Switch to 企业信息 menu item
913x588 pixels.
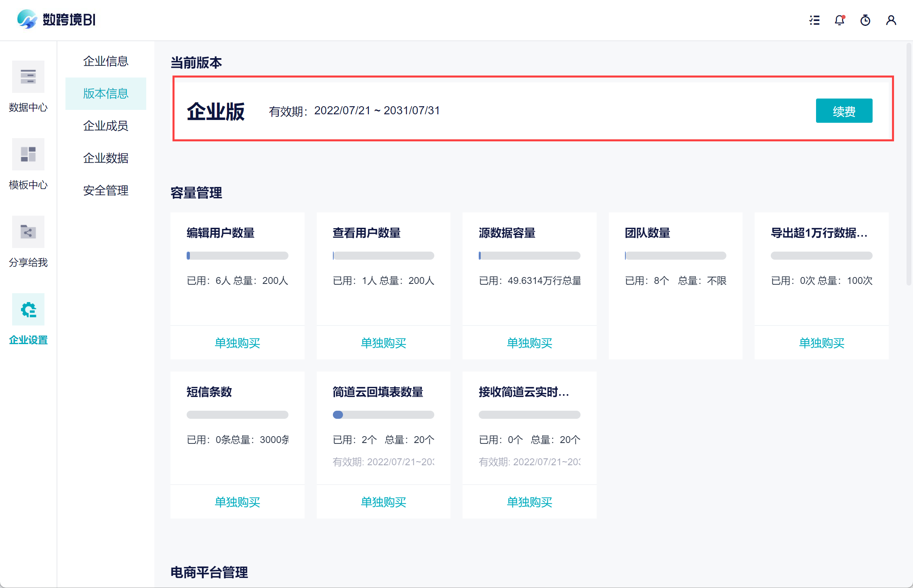[105, 61]
